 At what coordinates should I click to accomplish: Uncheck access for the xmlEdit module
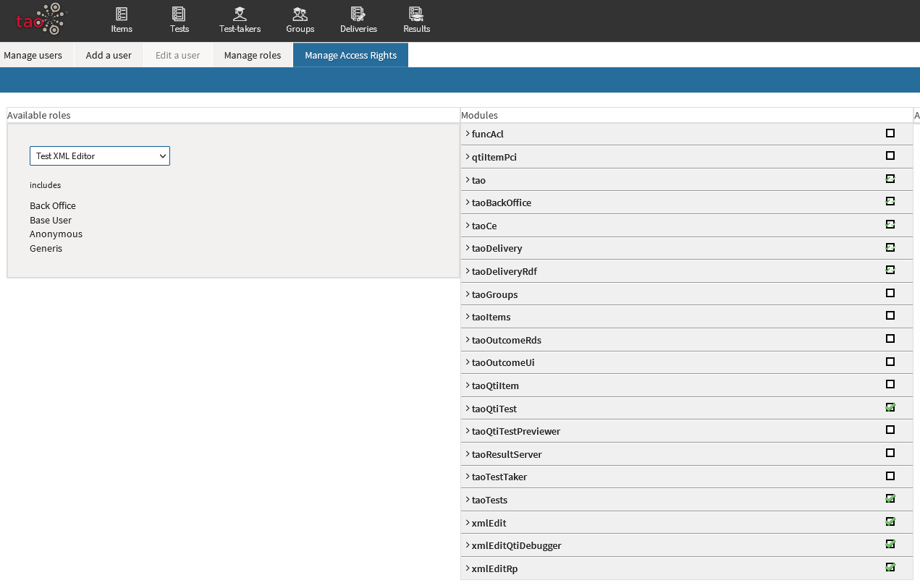890,521
